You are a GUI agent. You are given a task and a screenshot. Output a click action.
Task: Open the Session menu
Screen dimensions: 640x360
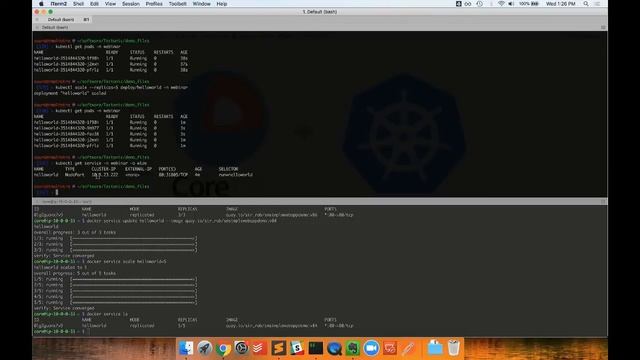tap(131, 4)
